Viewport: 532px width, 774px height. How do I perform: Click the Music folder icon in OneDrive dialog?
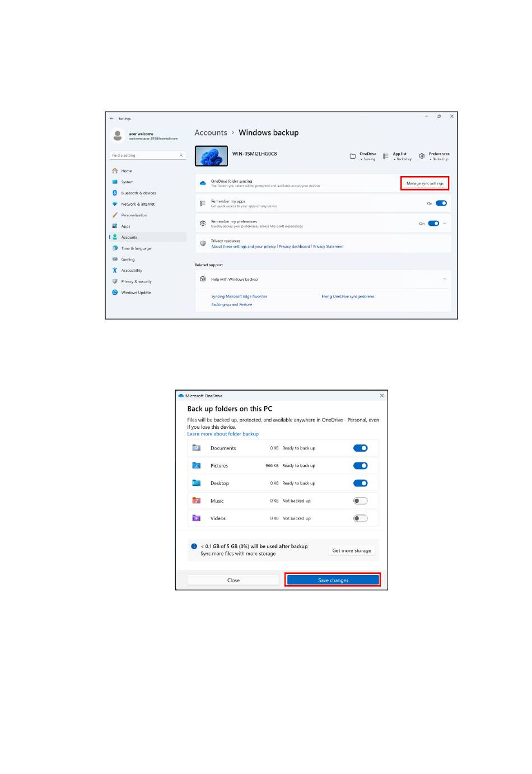coord(197,500)
